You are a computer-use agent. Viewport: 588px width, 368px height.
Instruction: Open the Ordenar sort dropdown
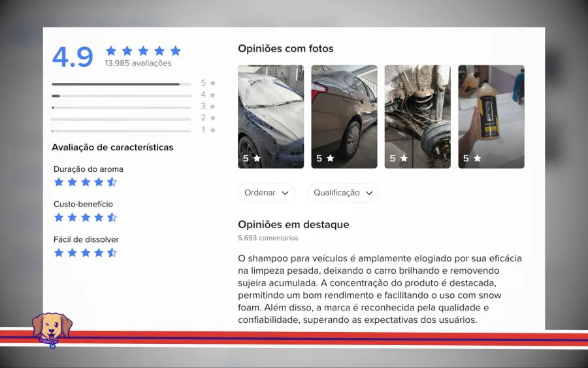point(266,193)
